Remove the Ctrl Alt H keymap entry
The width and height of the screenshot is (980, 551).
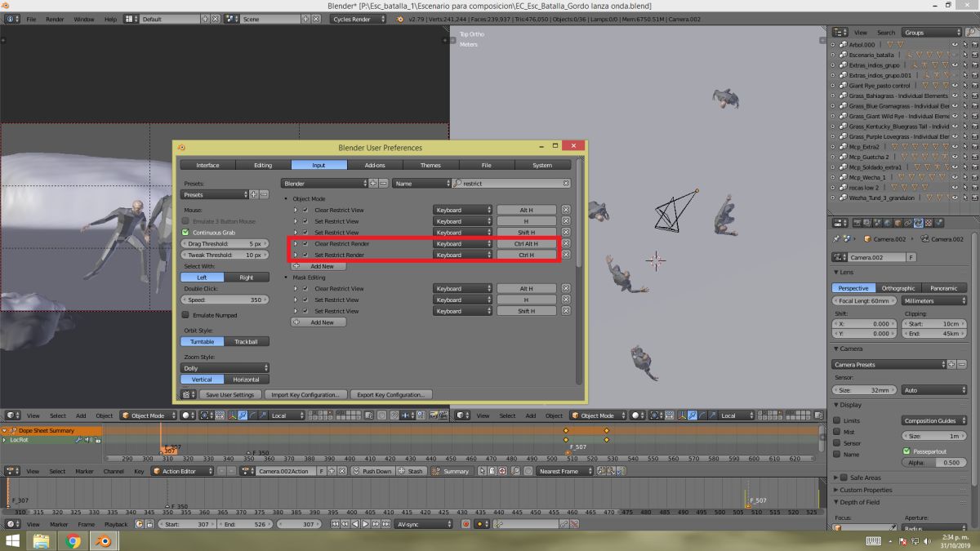coord(565,243)
